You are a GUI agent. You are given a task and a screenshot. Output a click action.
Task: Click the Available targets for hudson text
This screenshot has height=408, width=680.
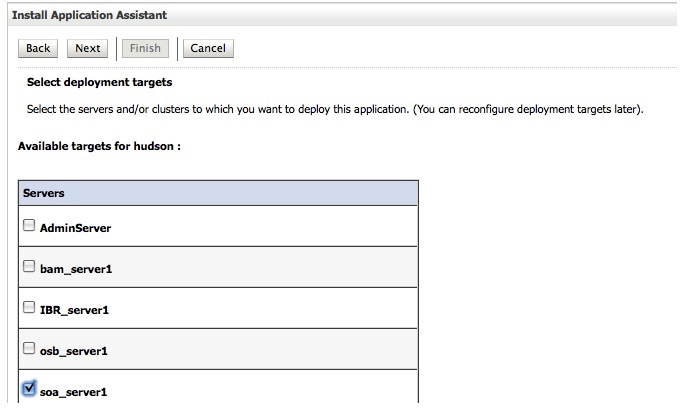99,146
